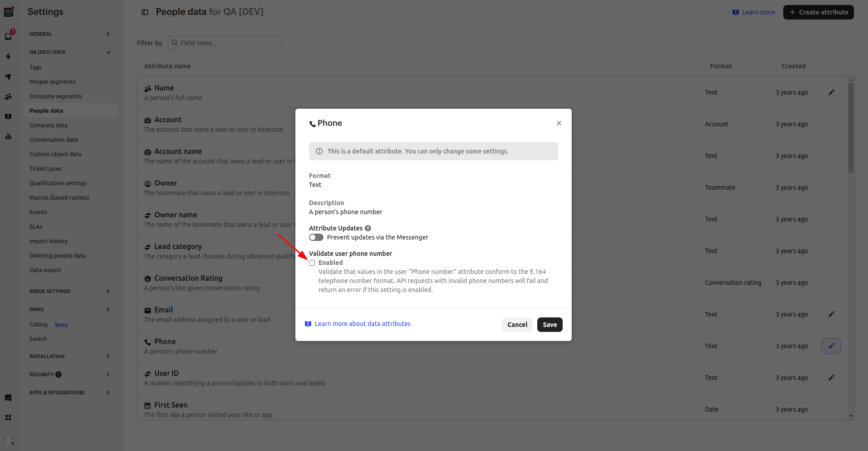Click the scrollbar down arrow in attribute list

[x=851, y=416]
